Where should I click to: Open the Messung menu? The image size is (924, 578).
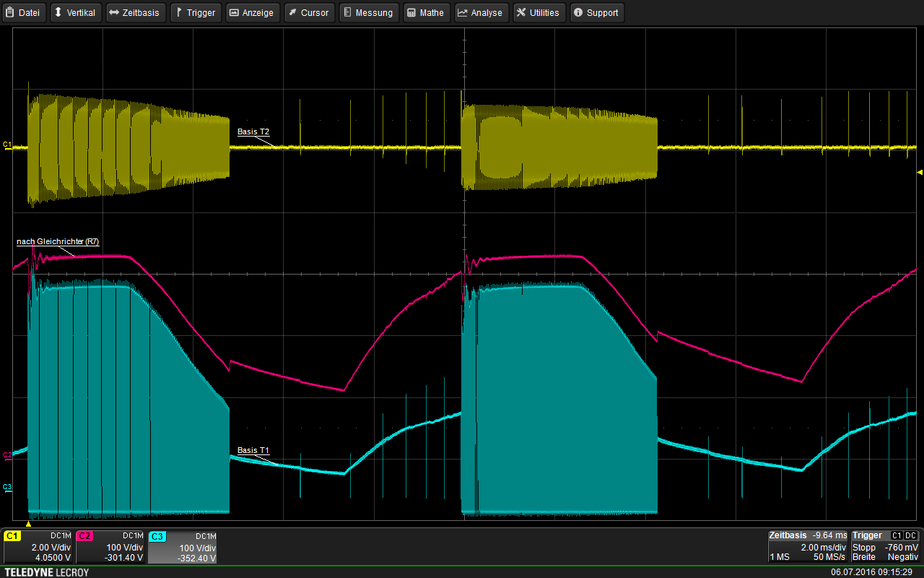pyautogui.click(x=368, y=12)
